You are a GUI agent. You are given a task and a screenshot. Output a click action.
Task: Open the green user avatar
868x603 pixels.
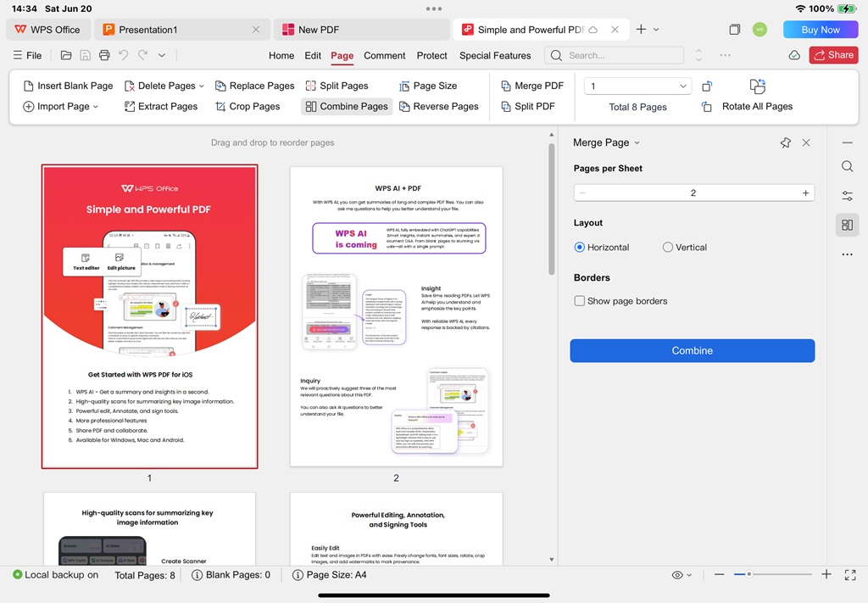click(759, 30)
